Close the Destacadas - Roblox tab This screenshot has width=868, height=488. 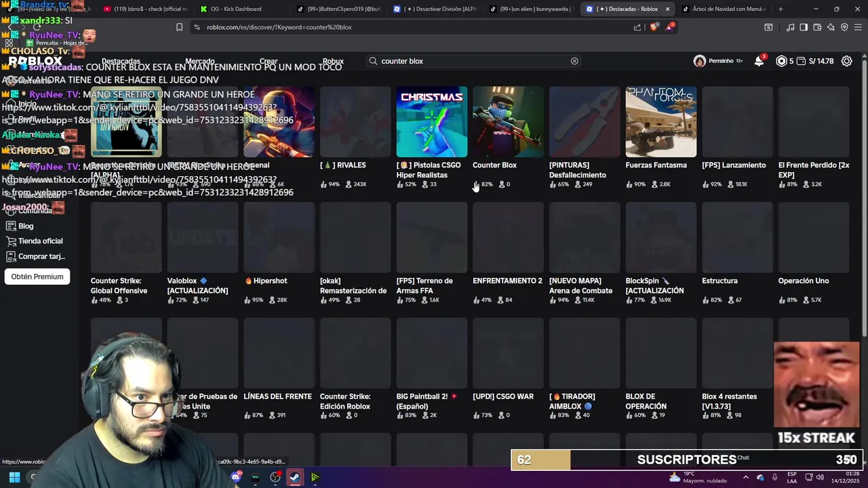point(667,9)
